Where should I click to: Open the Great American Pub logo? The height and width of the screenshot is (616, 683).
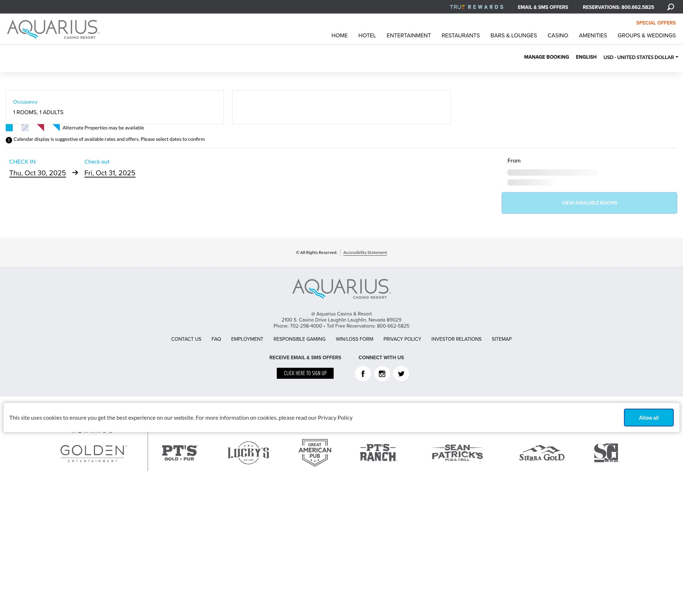(315, 452)
